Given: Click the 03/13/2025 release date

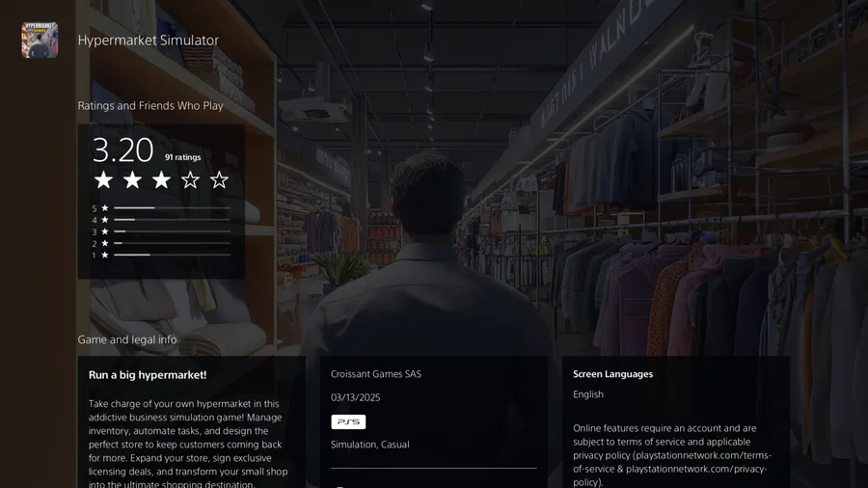Looking at the screenshot, I should point(355,397).
